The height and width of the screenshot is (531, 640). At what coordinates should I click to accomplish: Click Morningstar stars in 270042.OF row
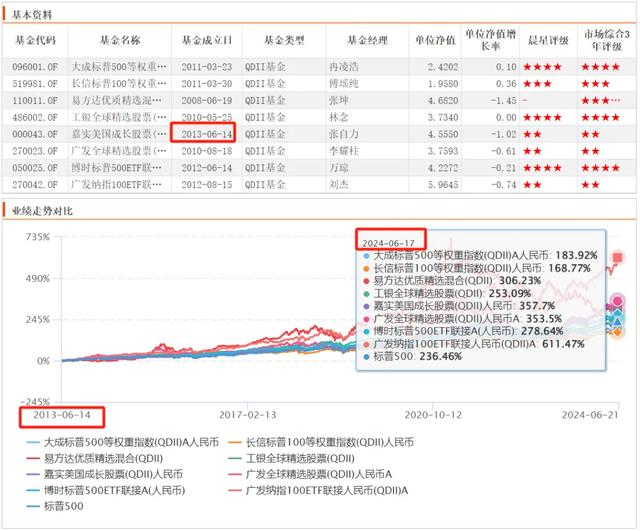(532, 185)
